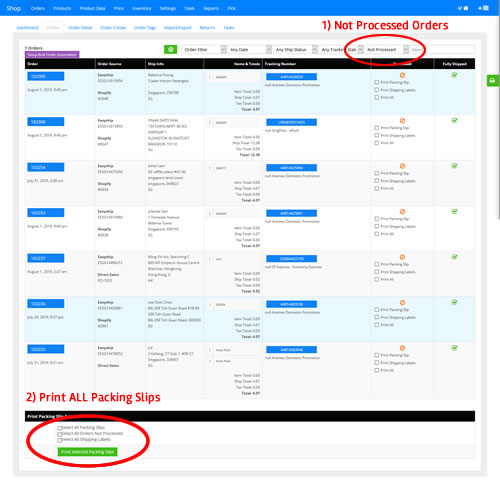The width and height of the screenshot is (500, 498).
Task: Click the list icon at top-right corner
Action: [x=486, y=8]
